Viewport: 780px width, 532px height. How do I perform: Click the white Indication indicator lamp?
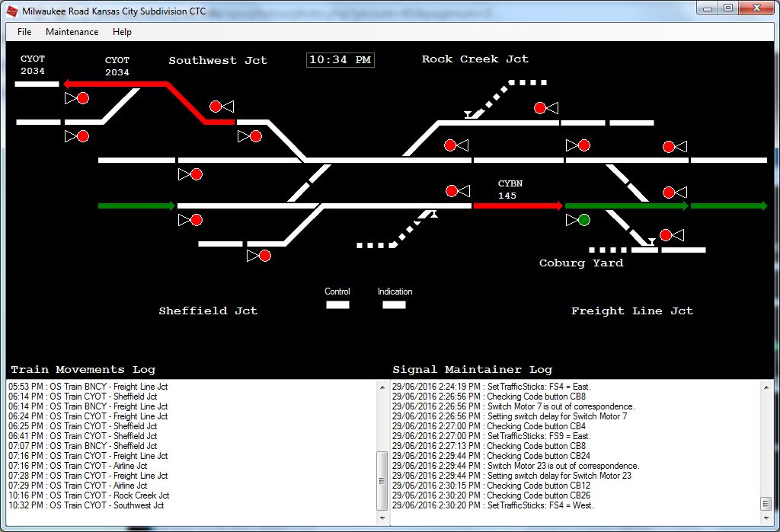pyautogui.click(x=394, y=304)
